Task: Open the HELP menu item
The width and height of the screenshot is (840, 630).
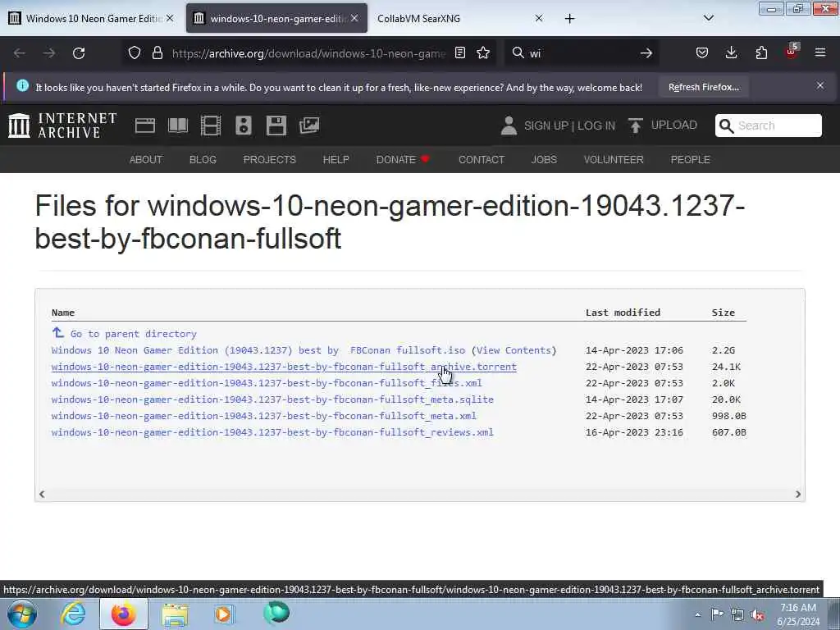Action: pos(336,160)
